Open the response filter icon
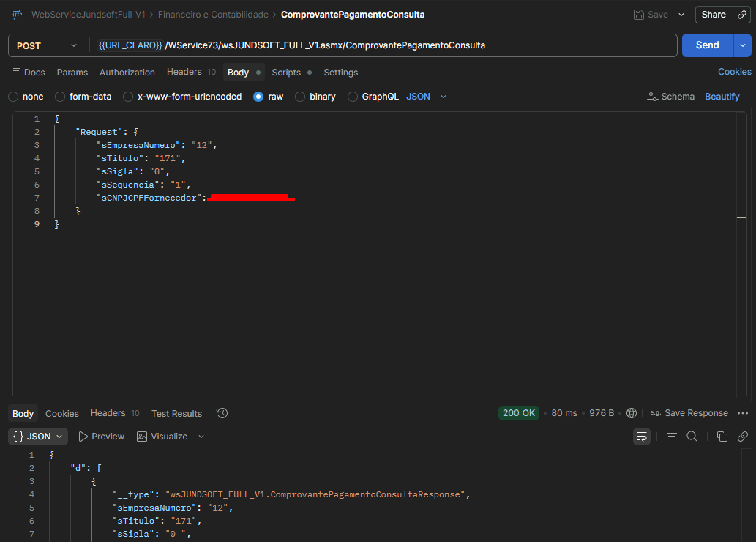The width and height of the screenshot is (756, 542). (x=671, y=437)
